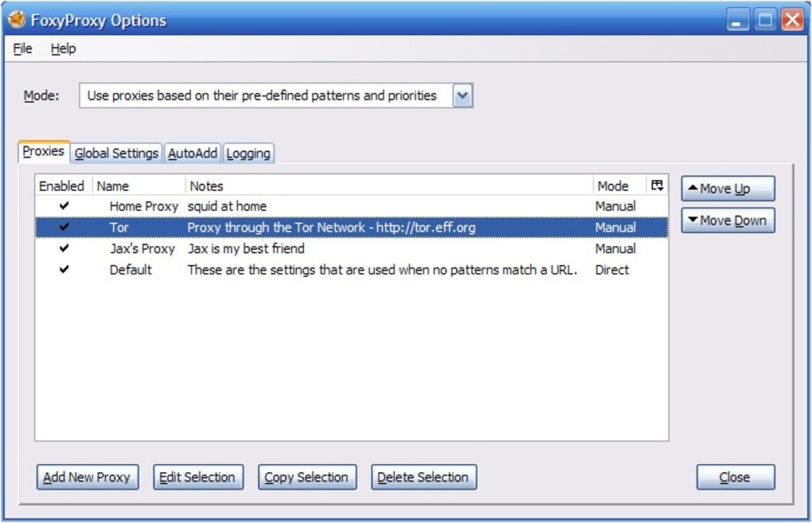This screenshot has height=523, width=812.
Task: Uncheck Enabled for Home Proxy
Action: coord(64,205)
